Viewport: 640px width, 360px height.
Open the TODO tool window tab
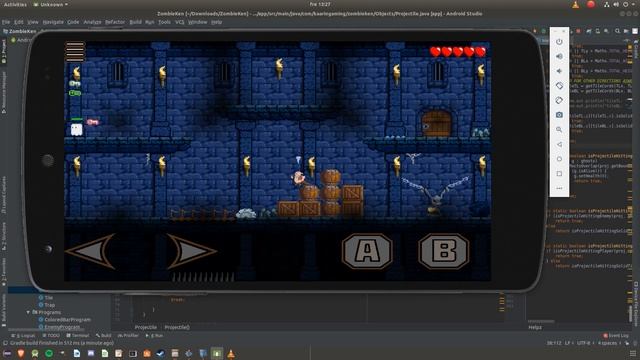tap(51, 336)
